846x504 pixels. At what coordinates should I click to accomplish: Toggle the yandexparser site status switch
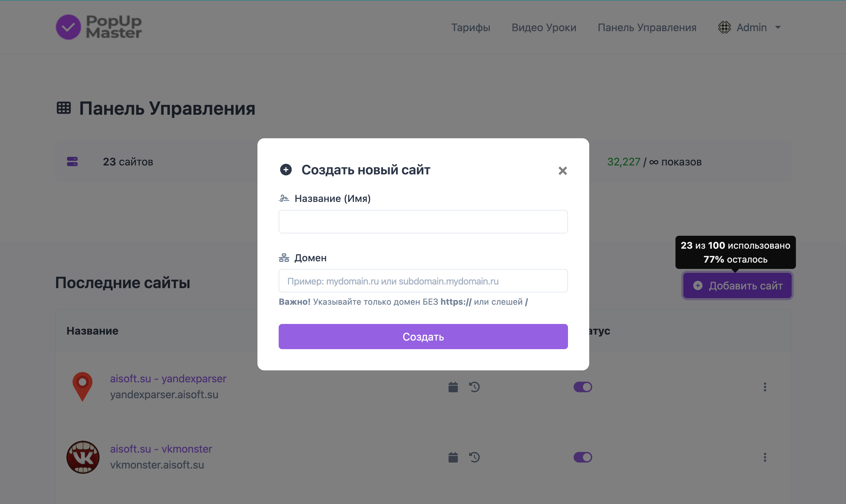click(x=583, y=387)
